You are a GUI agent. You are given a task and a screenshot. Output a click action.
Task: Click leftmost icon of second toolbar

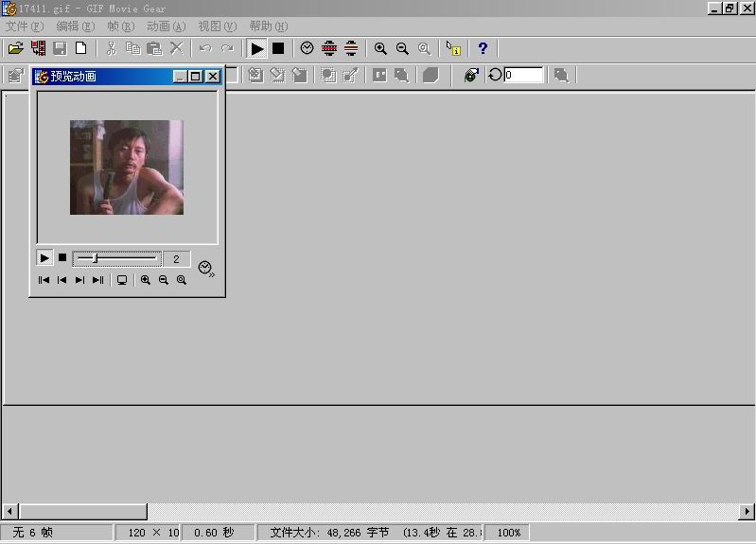[x=16, y=76]
